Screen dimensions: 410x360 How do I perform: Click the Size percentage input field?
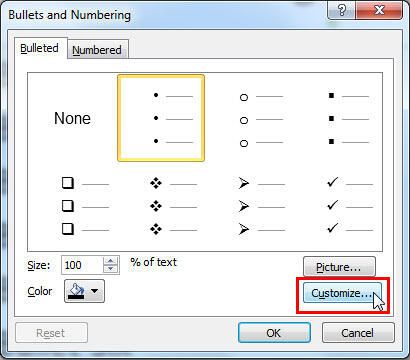pos(82,265)
